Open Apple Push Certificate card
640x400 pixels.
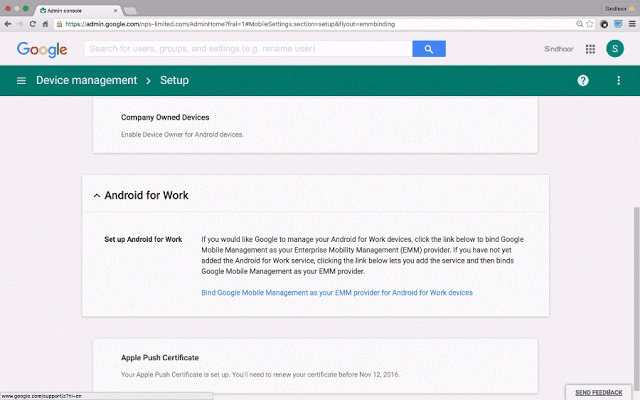pyautogui.click(x=315, y=366)
